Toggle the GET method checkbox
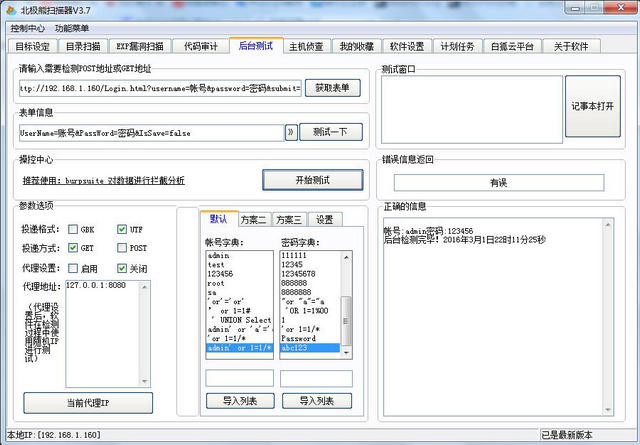The image size is (640, 445). (73, 248)
